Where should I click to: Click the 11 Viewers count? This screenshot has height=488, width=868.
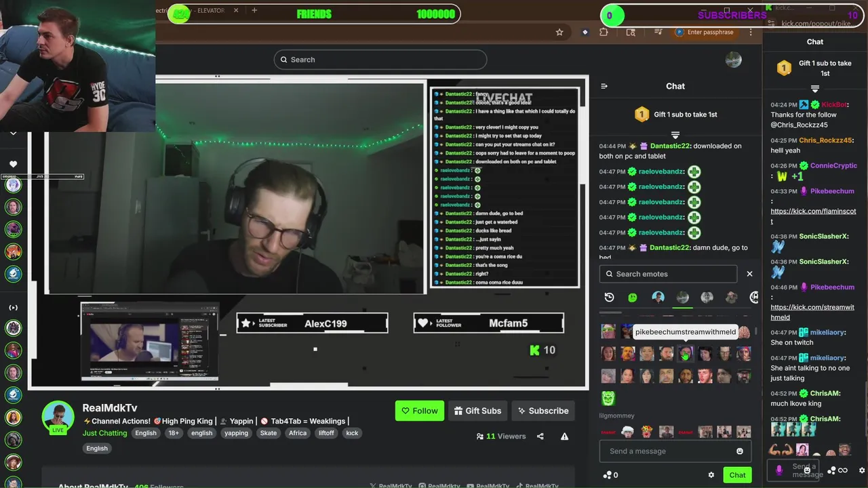tap(501, 436)
